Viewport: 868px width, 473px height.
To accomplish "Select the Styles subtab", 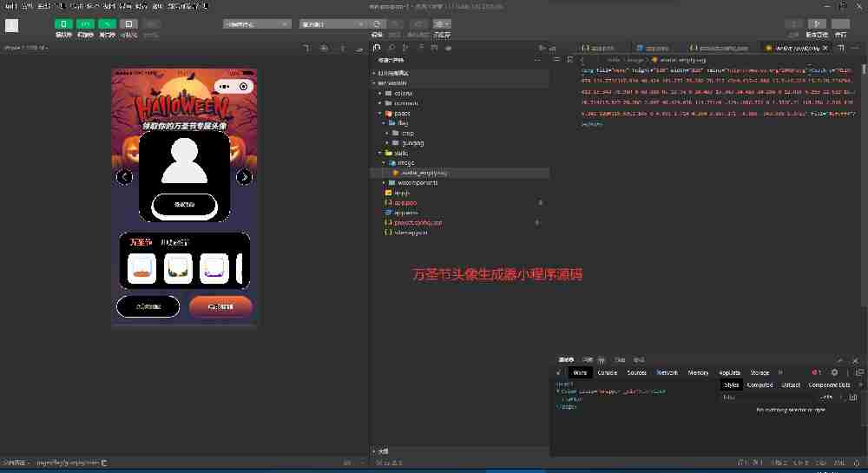I will [x=731, y=384].
